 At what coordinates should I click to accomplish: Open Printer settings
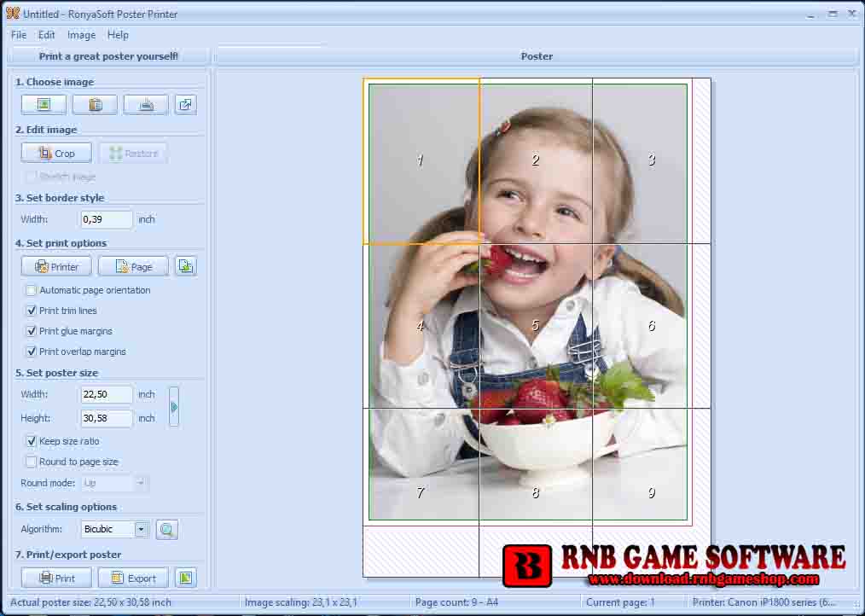56,266
